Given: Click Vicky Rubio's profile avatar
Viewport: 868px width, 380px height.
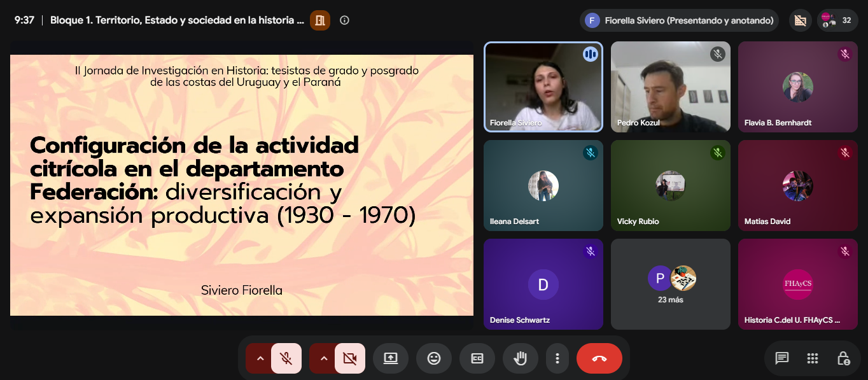Looking at the screenshot, I should (x=671, y=186).
